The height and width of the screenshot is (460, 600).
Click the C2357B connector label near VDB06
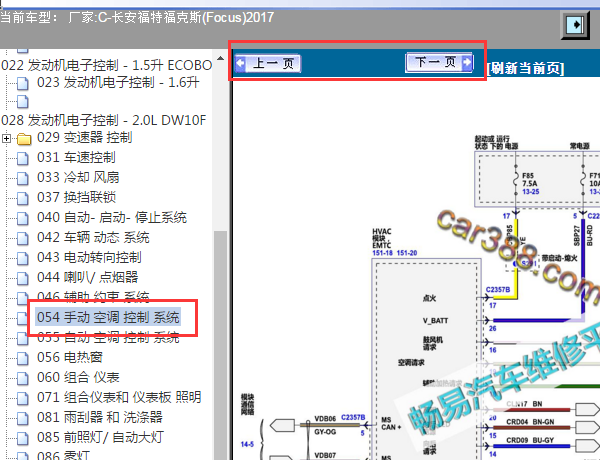pyautogui.click(x=353, y=417)
